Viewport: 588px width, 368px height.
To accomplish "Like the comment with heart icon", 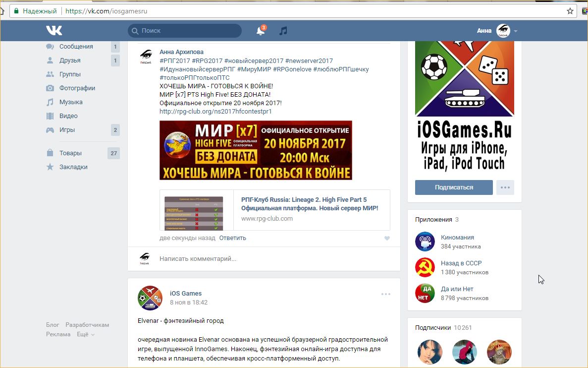I will pos(387,238).
